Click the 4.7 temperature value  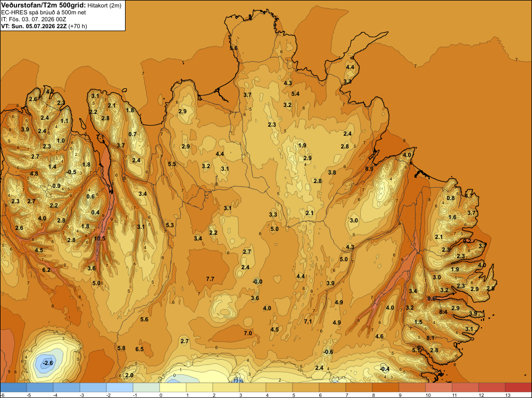(x=469, y=196)
